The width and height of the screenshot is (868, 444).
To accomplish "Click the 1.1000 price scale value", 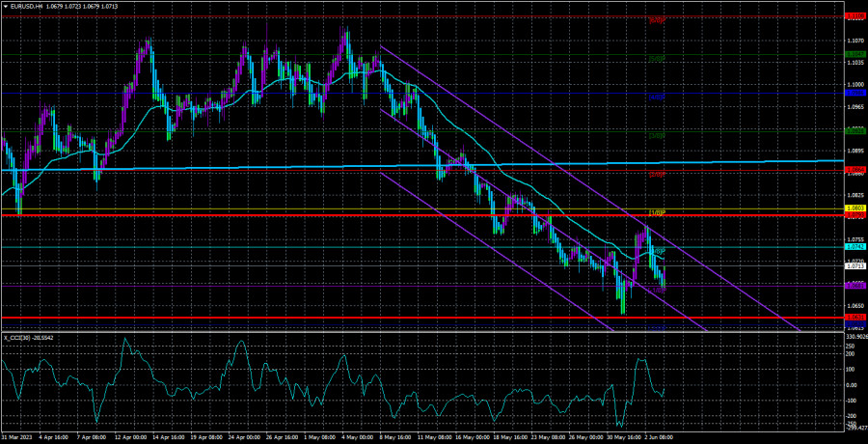I will tap(856, 84).
